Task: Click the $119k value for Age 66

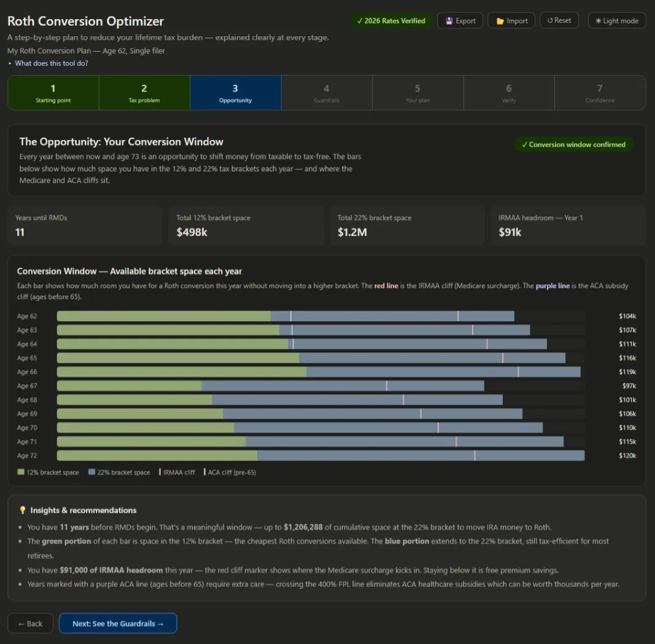Action: click(627, 371)
